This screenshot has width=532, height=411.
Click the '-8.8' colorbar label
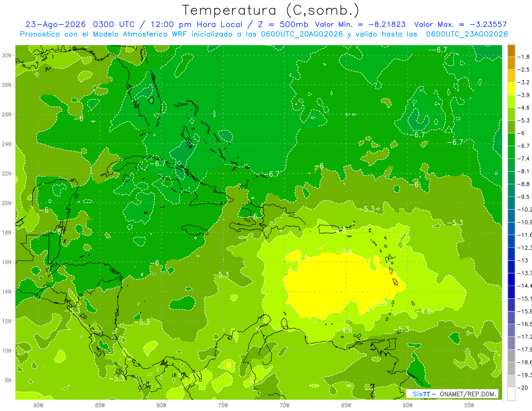tap(524, 184)
